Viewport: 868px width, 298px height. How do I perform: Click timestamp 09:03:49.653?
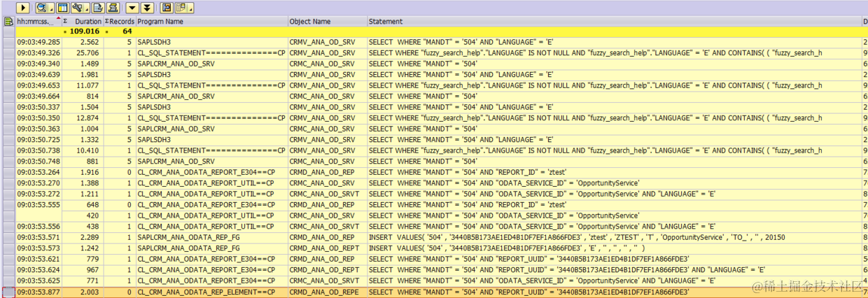[38, 85]
